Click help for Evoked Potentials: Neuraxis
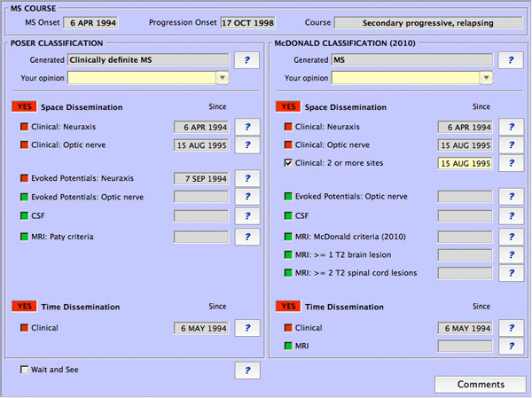 (x=247, y=178)
